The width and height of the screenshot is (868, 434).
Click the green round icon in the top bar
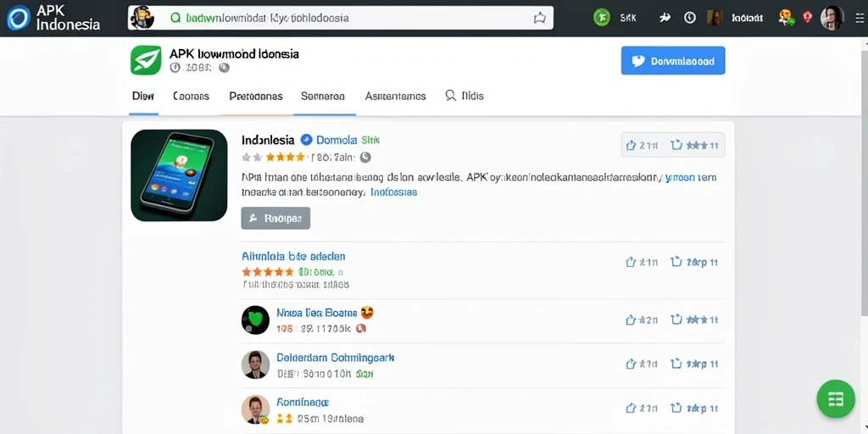[601, 18]
